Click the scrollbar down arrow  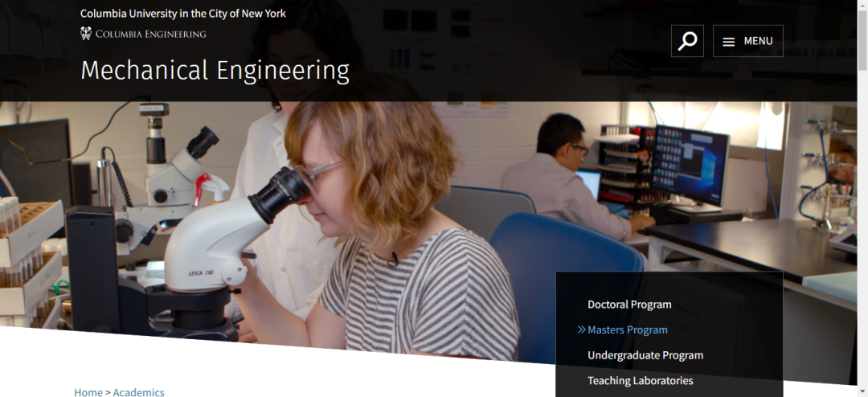click(x=862, y=392)
